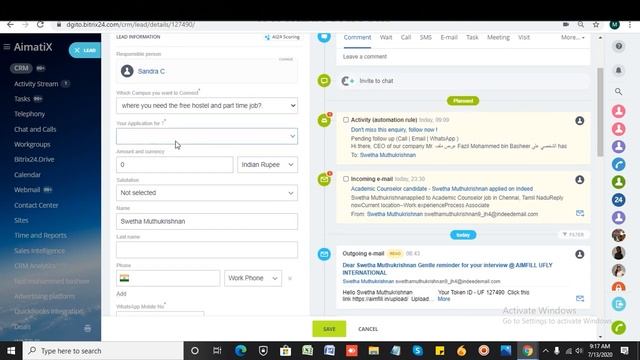Open the comment timeline icon
This screenshot has width=640, height=360.
click(324, 37)
